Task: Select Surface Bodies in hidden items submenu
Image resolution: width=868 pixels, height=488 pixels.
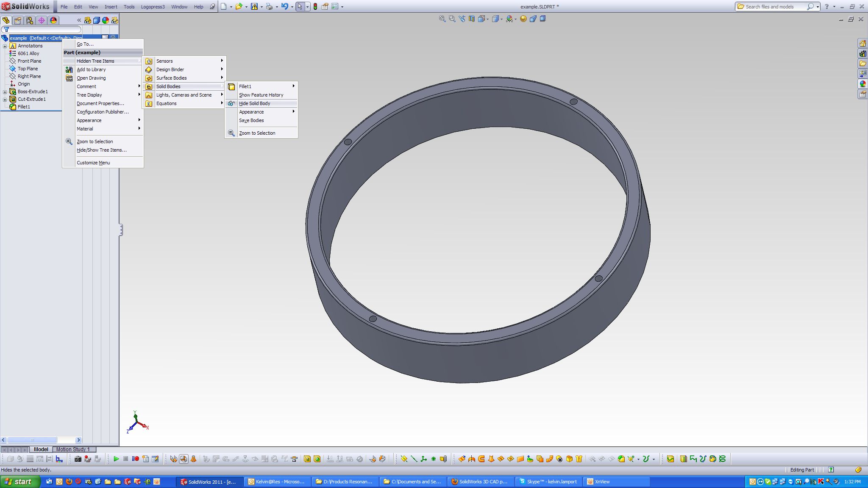Action: coord(184,78)
